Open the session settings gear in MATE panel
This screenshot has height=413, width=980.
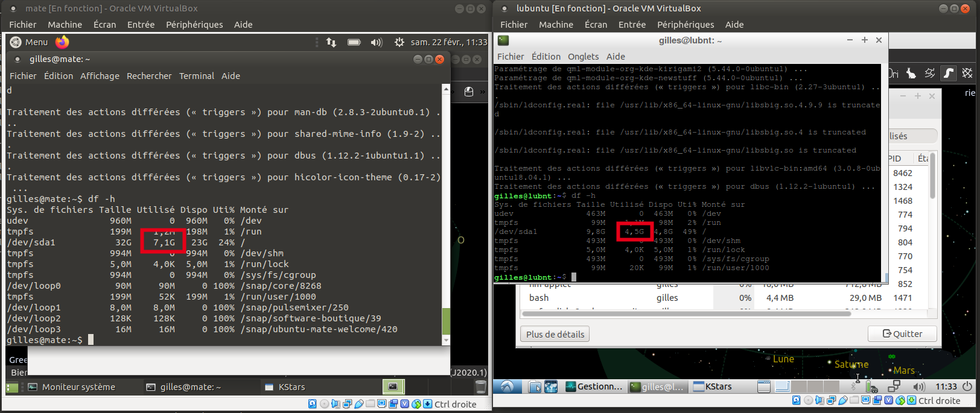point(399,42)
